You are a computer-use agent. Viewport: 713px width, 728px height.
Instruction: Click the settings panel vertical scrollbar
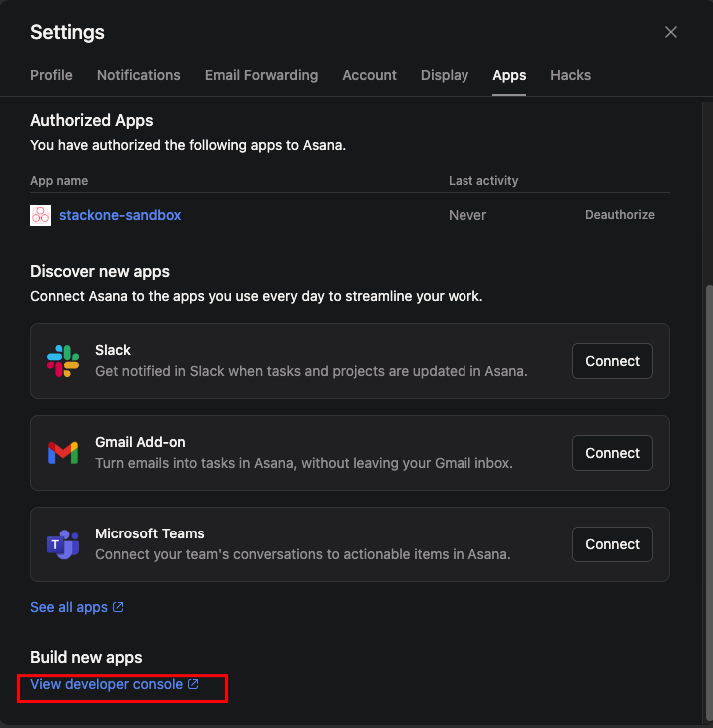pos(708,503)
